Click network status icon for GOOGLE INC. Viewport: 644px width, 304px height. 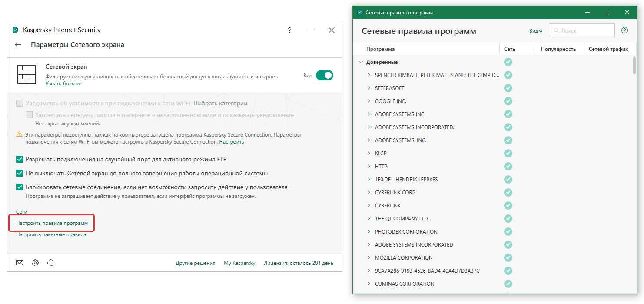[508, 101]
